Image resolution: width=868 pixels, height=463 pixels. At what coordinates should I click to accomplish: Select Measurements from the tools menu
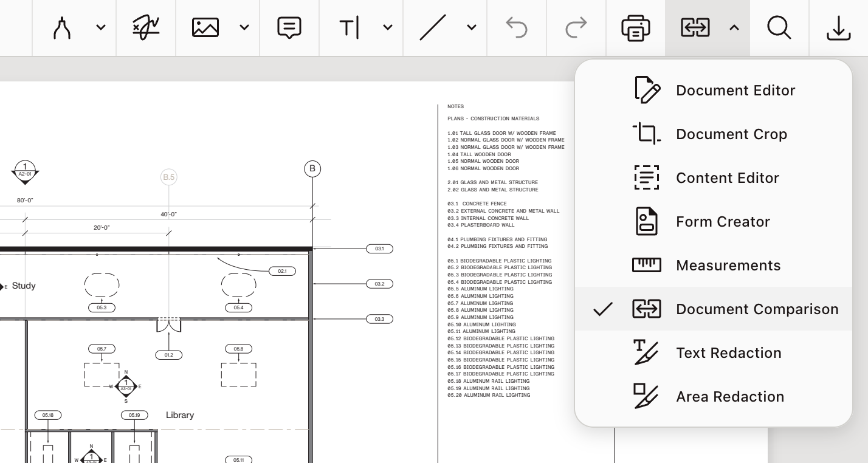tap(728, 265)
